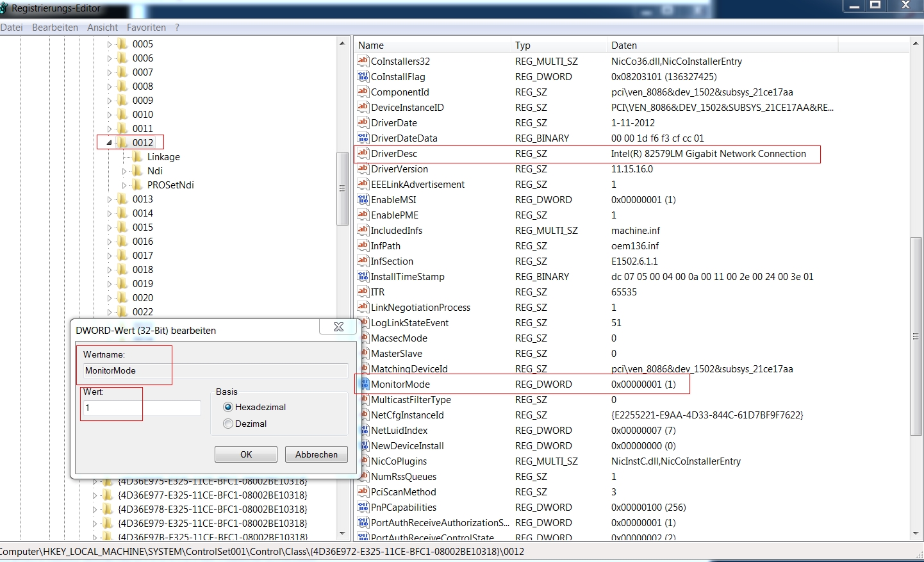Screen dimensions: 924x562
Task: Open the Bearbeiten menu
Action: click(54, 27)
